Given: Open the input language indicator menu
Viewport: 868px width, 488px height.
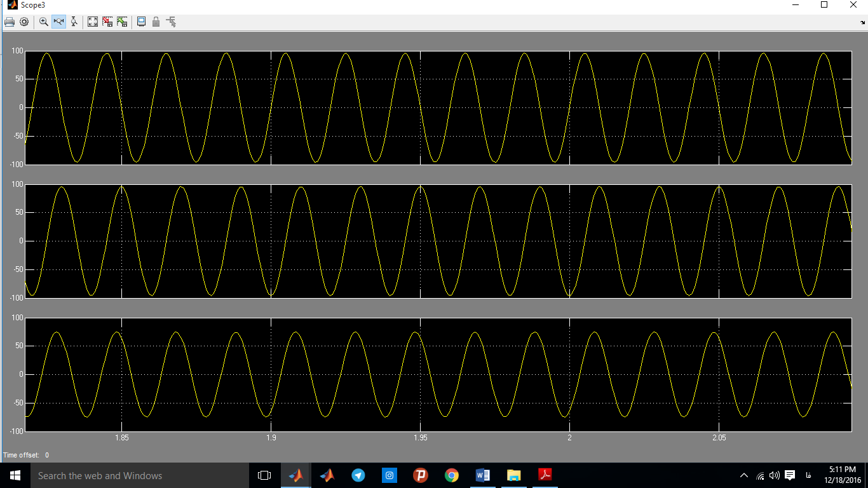Looking at the screenshot, I should 808,475.
